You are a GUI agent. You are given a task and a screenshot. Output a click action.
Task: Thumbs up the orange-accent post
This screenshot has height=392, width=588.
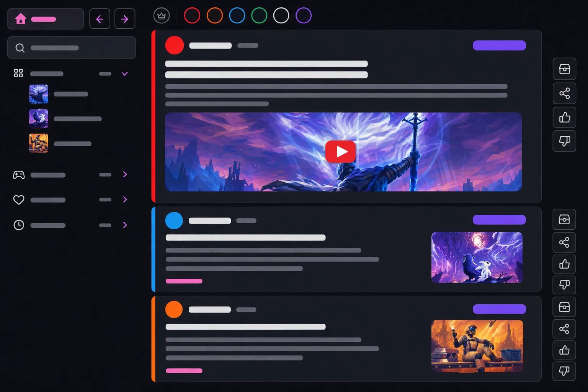pos(565,350)
